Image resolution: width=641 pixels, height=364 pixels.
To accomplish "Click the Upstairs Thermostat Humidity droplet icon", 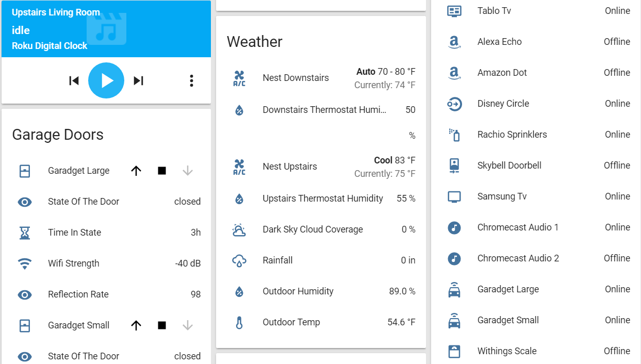I will (239, 198).
